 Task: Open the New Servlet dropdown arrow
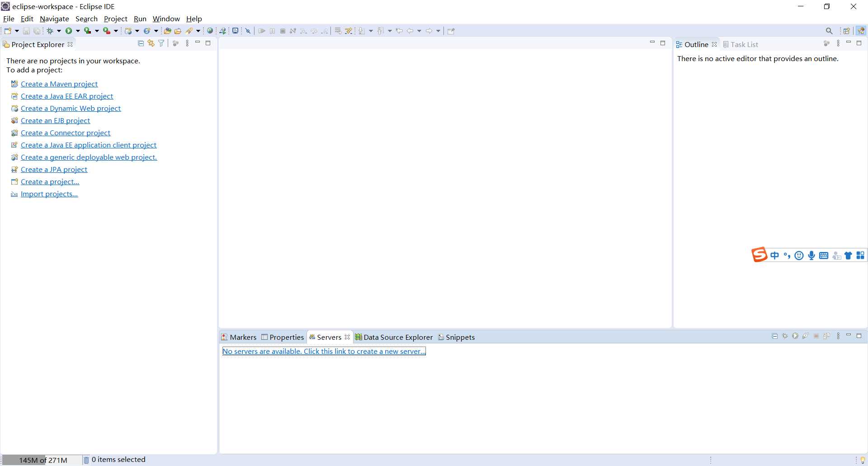[156, 31]
